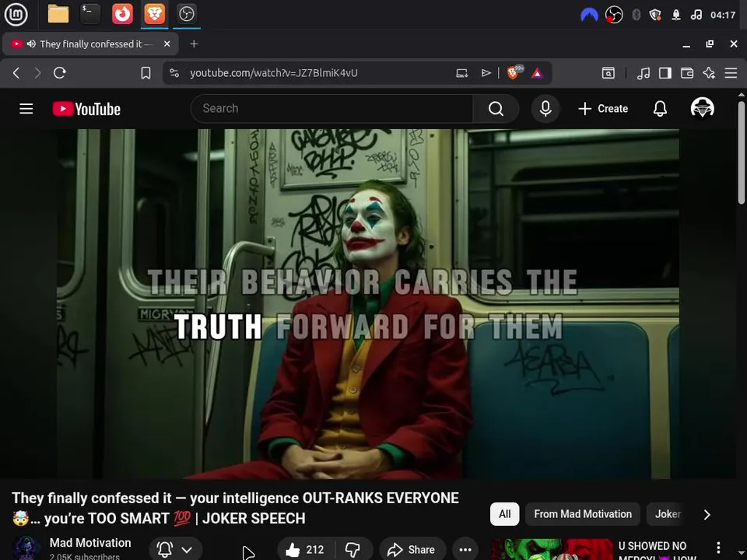
Task: Open Bluetooth tray settings
Action: click(x=636, y=15)
